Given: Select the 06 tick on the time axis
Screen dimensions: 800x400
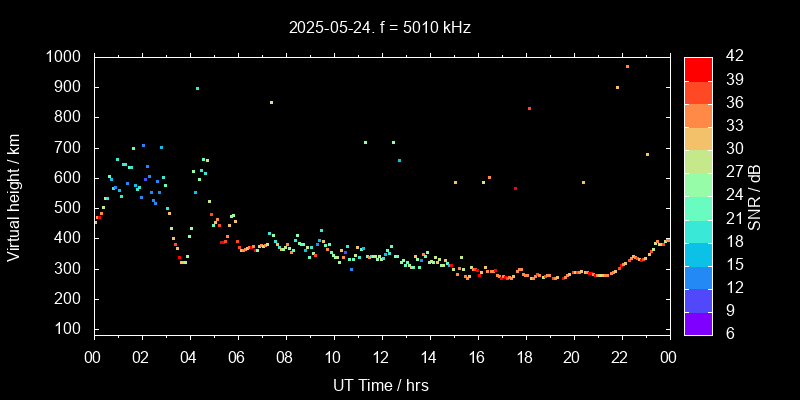Looking at the screenshot, I should coord(236,357).
